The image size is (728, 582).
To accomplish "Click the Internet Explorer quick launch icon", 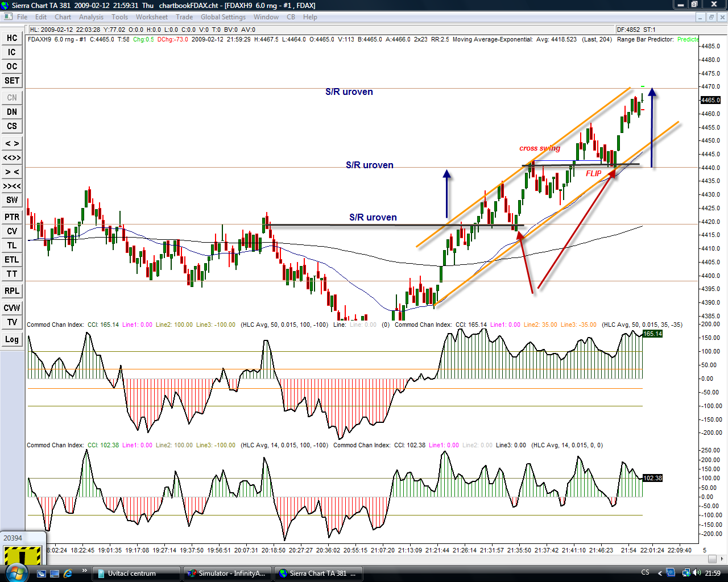I will point(68,573).
